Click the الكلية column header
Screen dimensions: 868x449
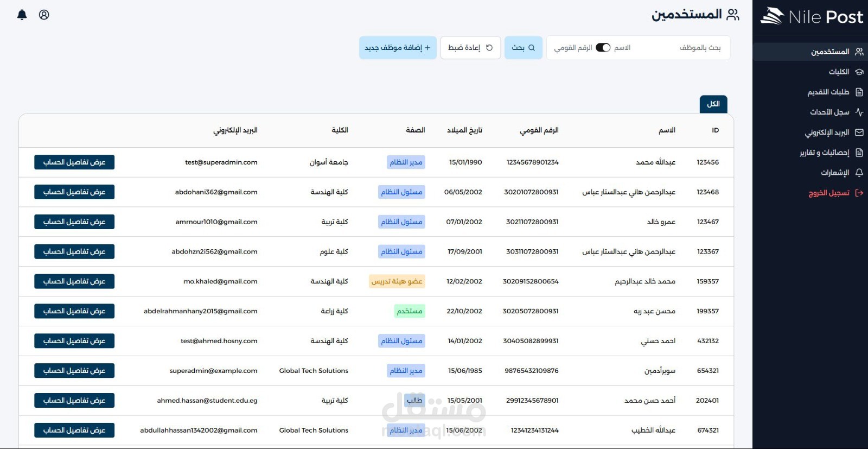(x=340, y=130)
